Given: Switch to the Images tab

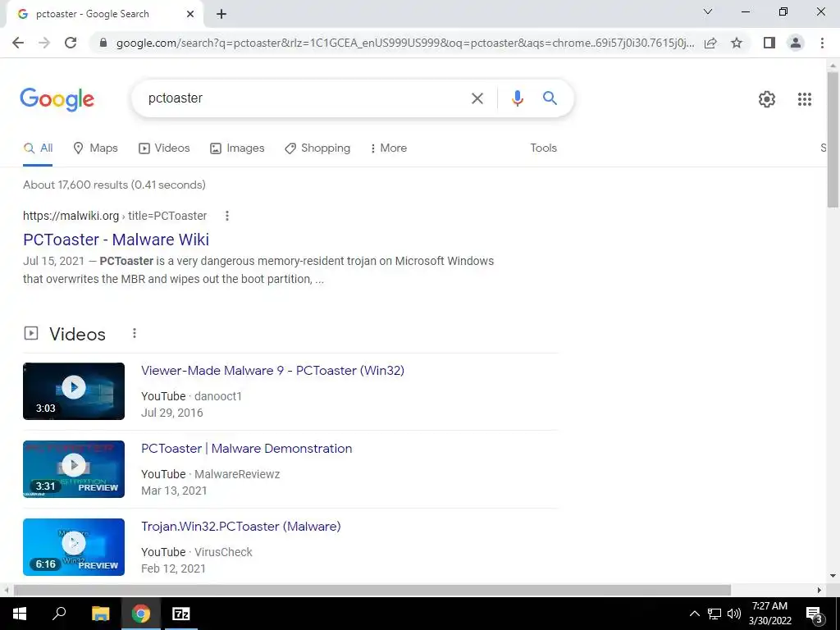Looking at the screenshot, I should click(237, 148).
